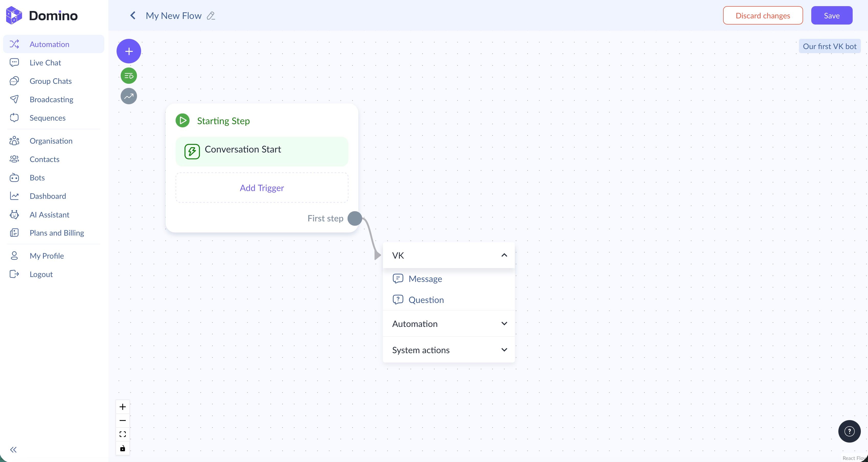Open the Broadcasting section
Viewport: 868px width, 462px height.
51,99
